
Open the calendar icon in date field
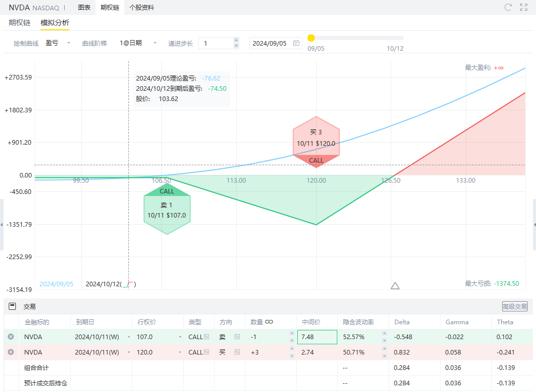pos(296,43)
